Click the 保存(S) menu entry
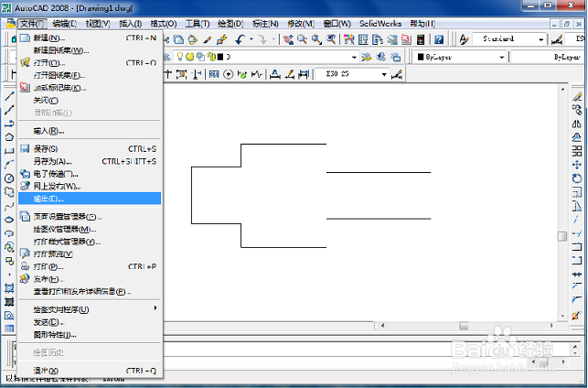This screenshot has width=588, height=388. 90,149
